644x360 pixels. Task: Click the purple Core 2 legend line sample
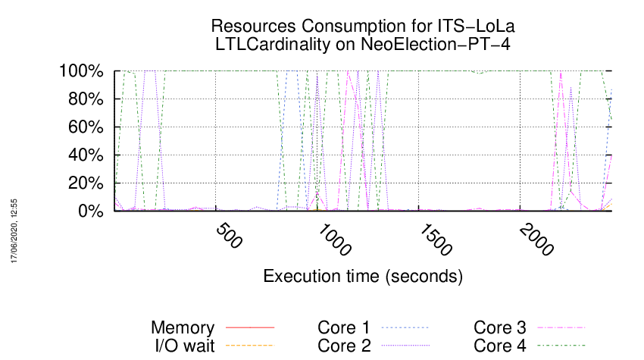pos(405,346)
